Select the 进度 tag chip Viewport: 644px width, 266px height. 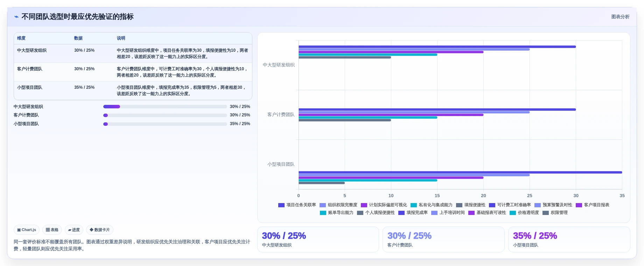[x=74, y=230]
